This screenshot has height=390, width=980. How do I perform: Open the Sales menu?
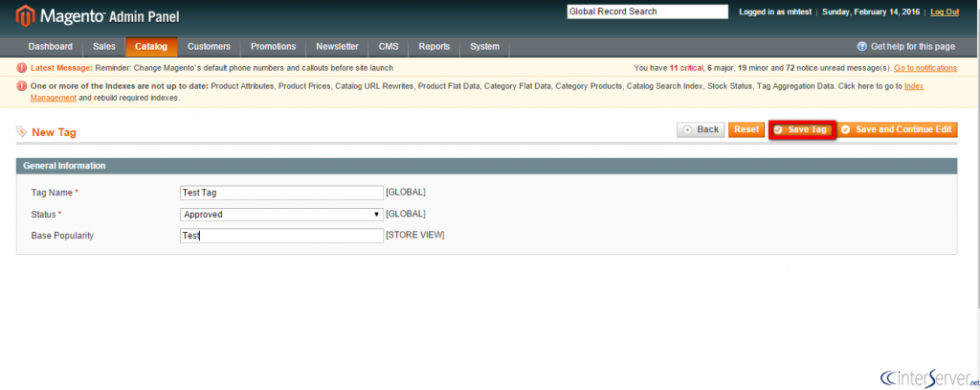coord(104,46)
